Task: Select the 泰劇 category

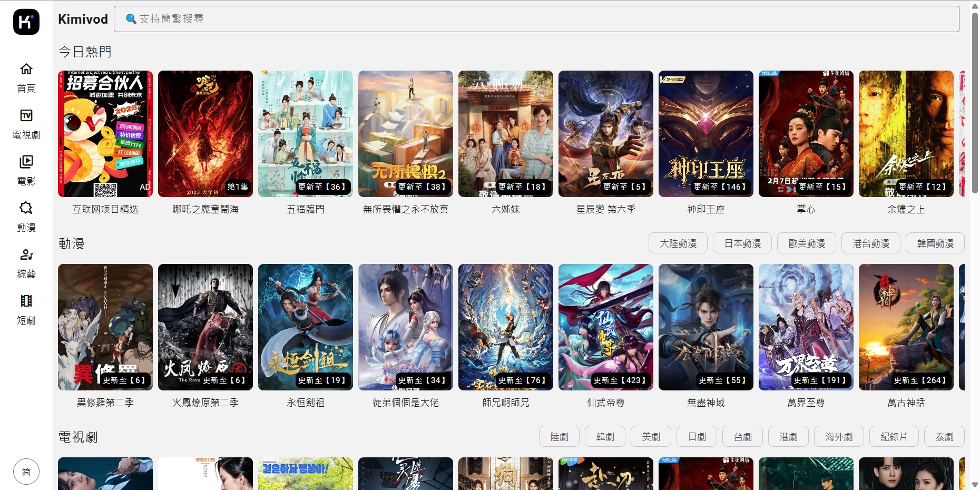Action: point(944,437)
